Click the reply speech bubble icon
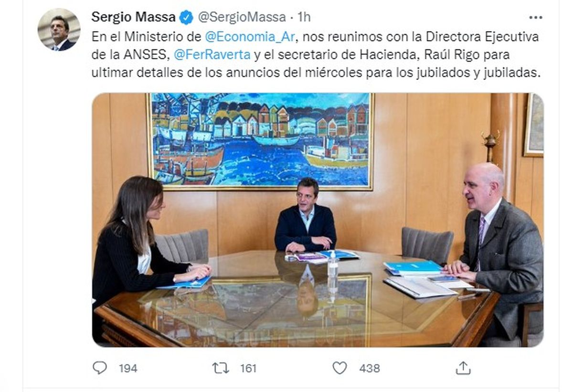Image resolution: width=573 pixels, height=392 pixels. pos(100,368)
